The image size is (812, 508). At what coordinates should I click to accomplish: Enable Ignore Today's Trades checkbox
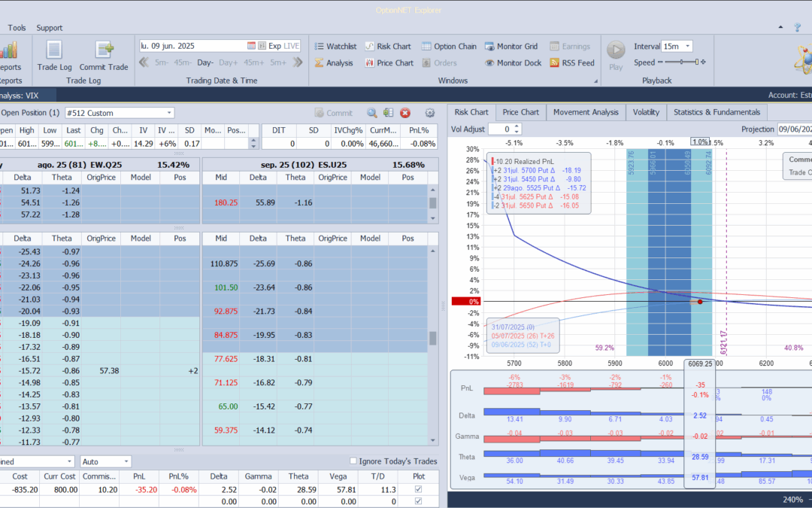tap(354, 461)
